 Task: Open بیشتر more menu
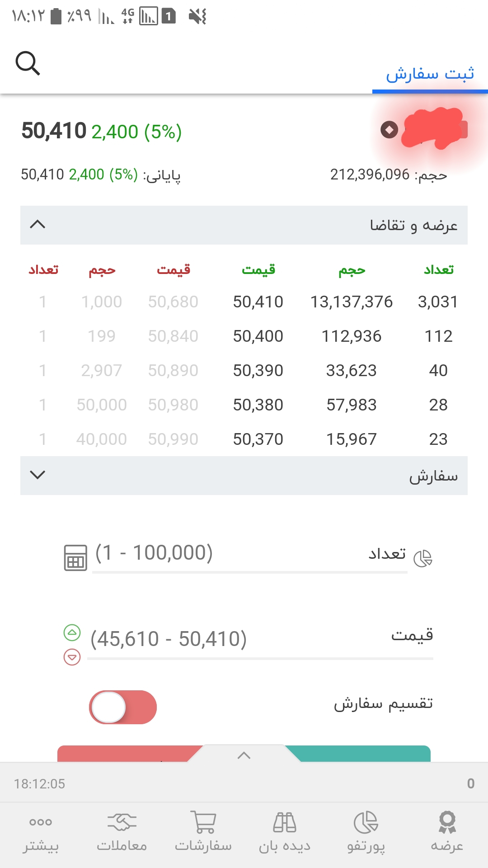[41, 831]
